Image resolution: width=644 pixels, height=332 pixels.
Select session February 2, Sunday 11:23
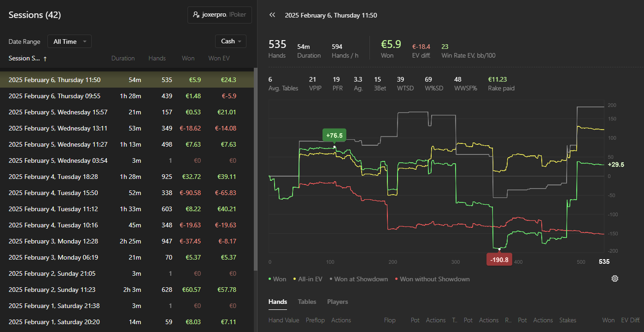127,290
